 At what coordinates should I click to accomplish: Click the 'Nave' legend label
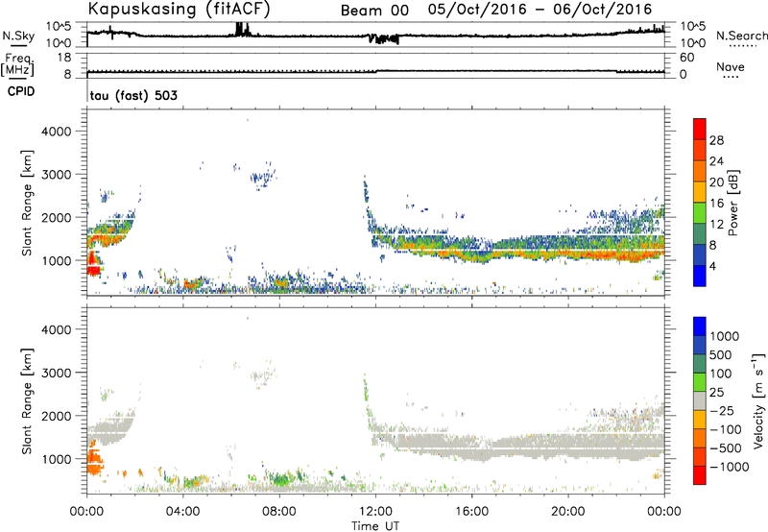(731, 66)
